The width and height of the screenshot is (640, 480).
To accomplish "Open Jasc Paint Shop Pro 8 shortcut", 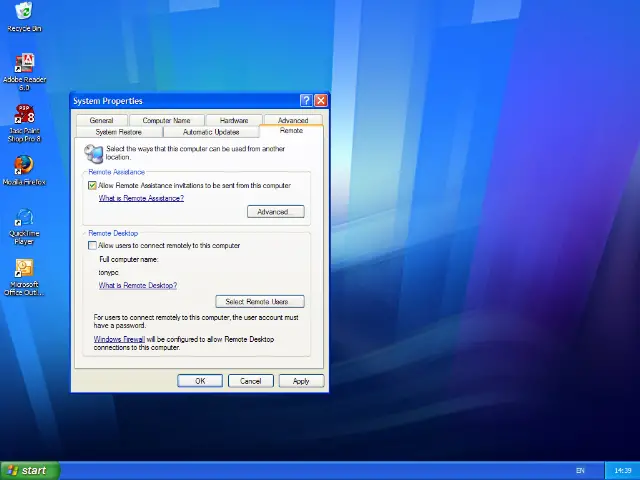I will 24,114.
